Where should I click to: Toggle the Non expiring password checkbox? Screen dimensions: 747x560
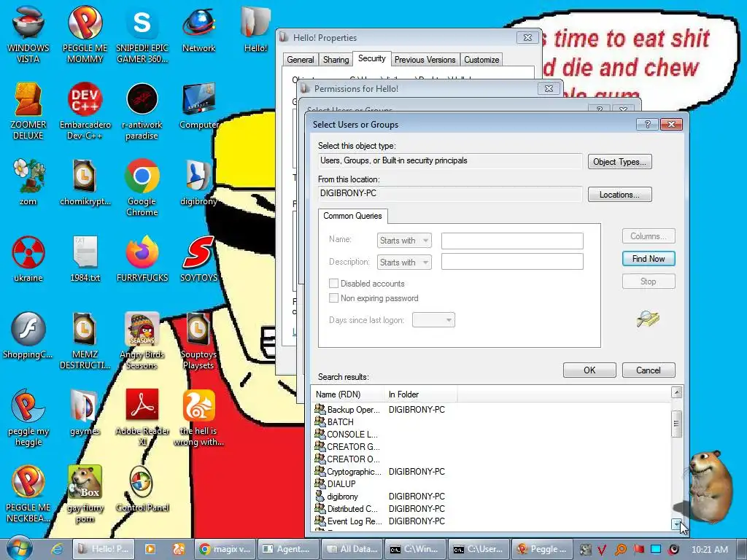[x=333, y=298]
